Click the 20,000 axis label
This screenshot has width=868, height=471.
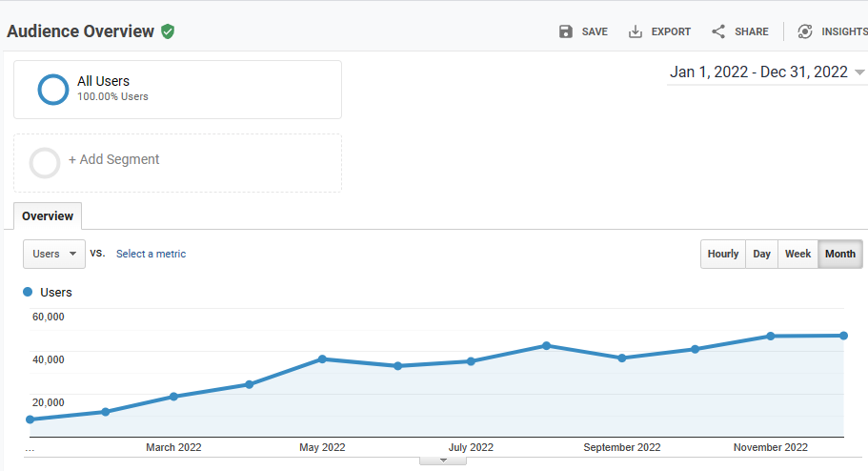coord(49,403)
